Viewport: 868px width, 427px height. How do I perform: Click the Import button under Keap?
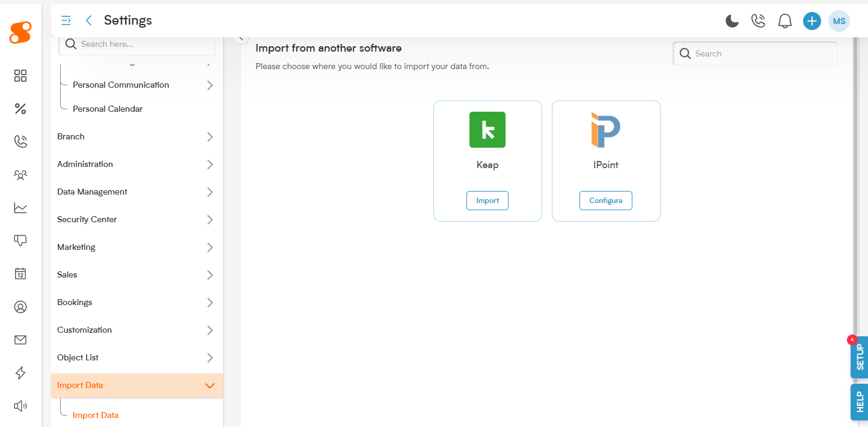click(x=487, y=201)
